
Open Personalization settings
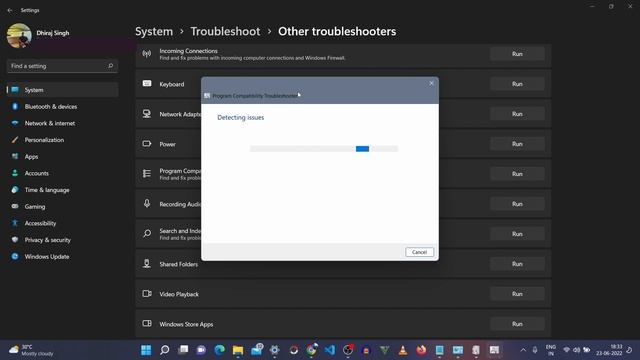pyautogui.click(x=62, y=140)
